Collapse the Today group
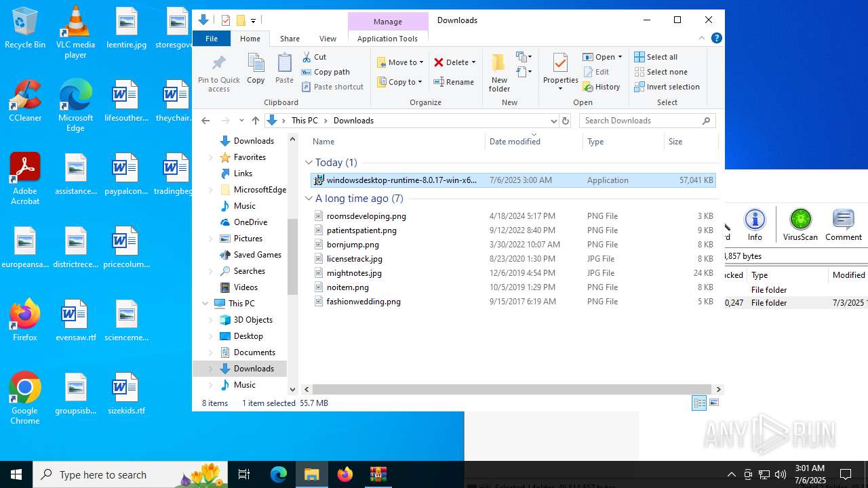 tap(309, 163)
